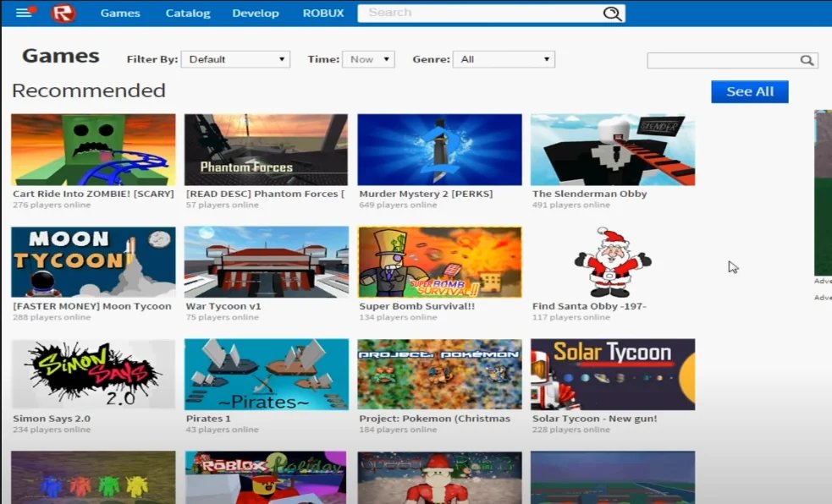The image size is (832, 504).
Task: Open the colored robots game thumbnail
Action: (93, 478)
